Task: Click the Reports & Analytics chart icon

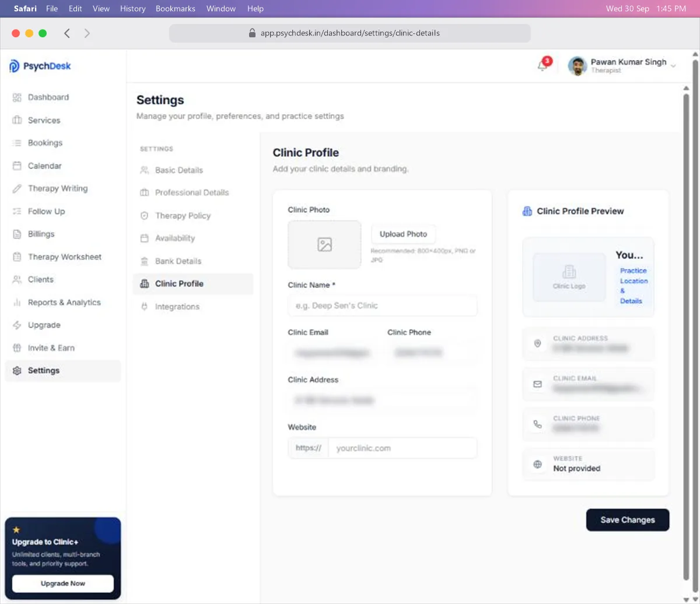Action: tap(17, 303)
